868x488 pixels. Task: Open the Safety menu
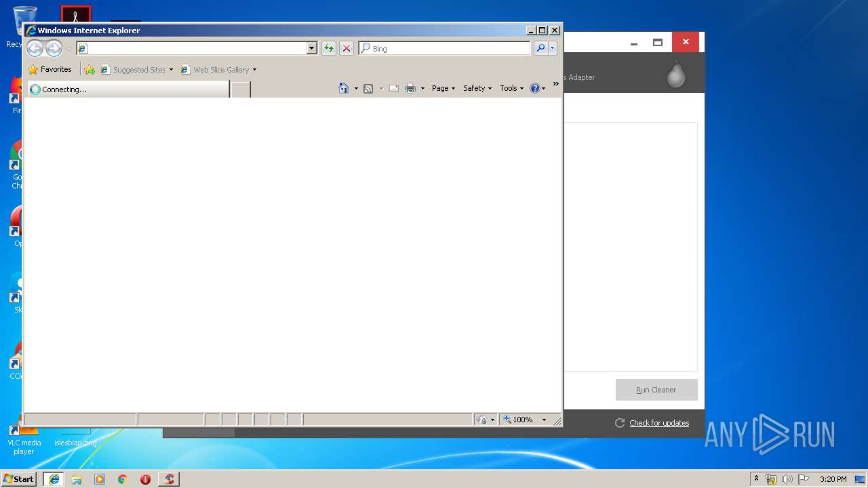(x=477, y=88)
